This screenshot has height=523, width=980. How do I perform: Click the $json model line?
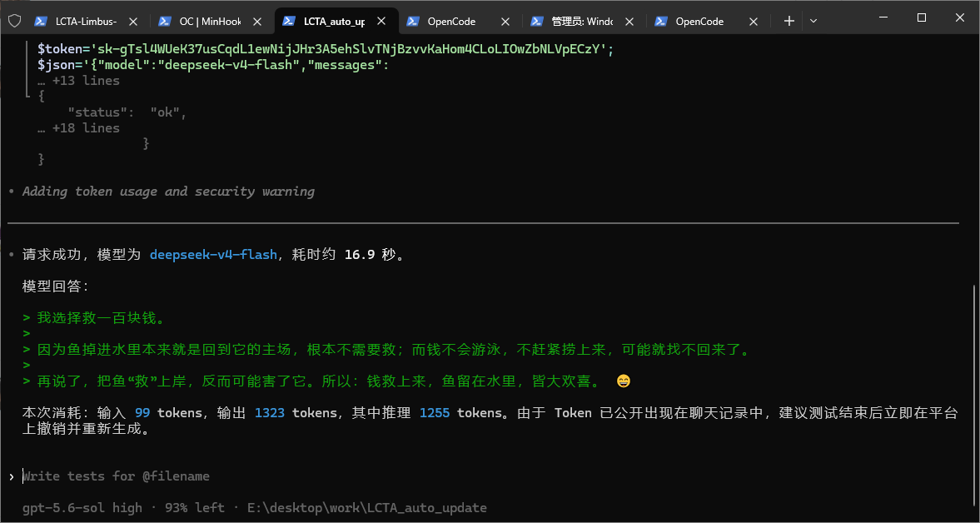(213, 65)
